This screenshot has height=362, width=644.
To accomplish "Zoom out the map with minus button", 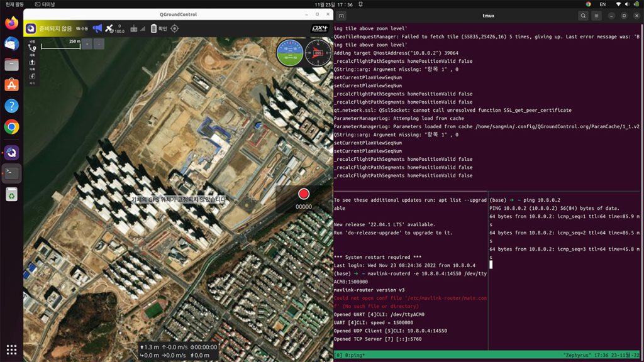I will [x=99, y=44].
